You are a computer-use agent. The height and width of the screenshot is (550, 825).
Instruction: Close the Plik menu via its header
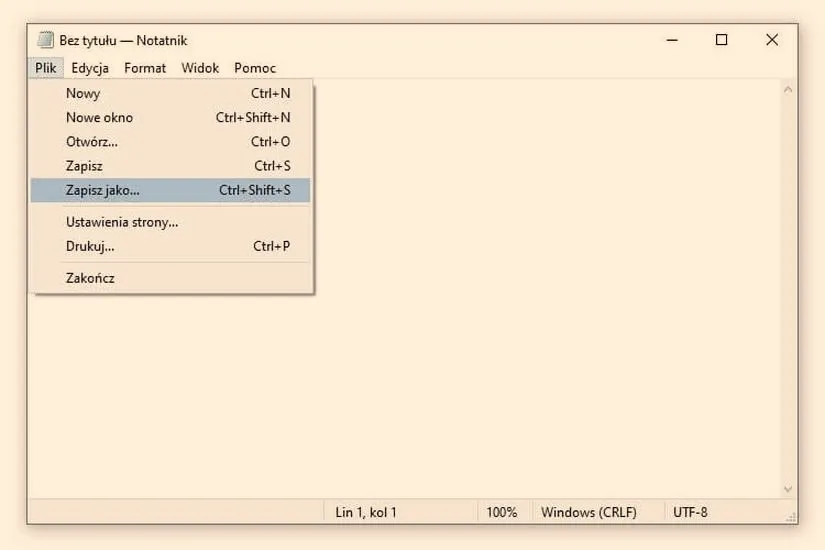coord(46,68)
